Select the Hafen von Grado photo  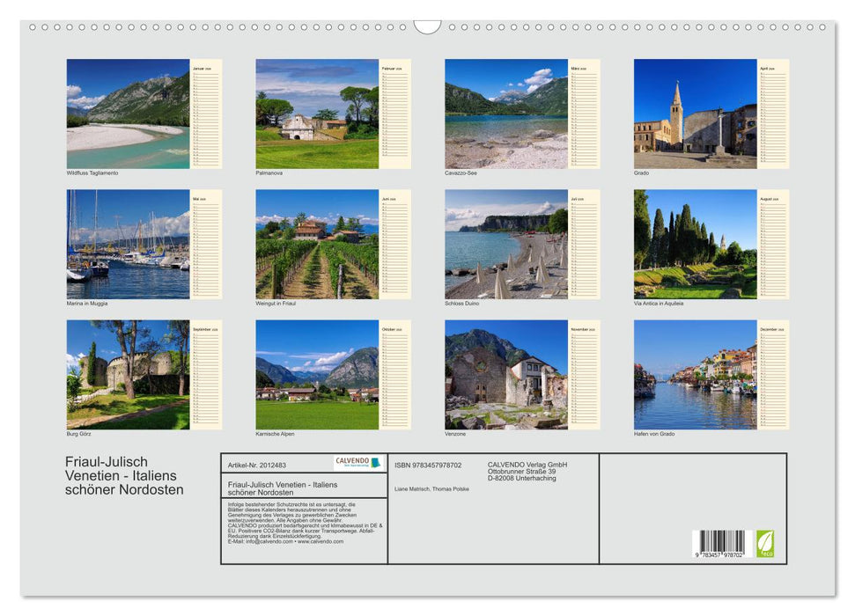coord(695,374)
